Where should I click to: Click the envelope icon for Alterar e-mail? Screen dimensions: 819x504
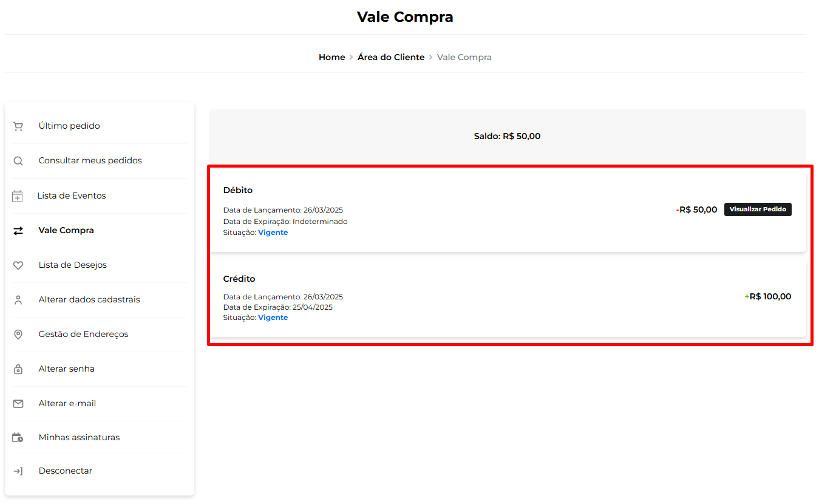coord(18,404)
